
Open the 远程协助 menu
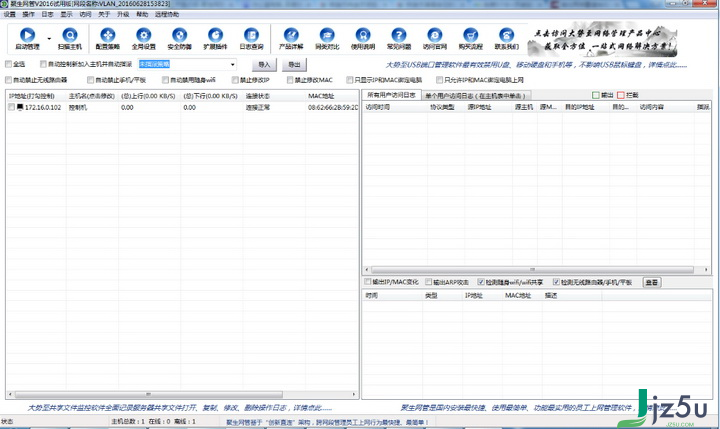pyautogui.click(x=167, y=14)
